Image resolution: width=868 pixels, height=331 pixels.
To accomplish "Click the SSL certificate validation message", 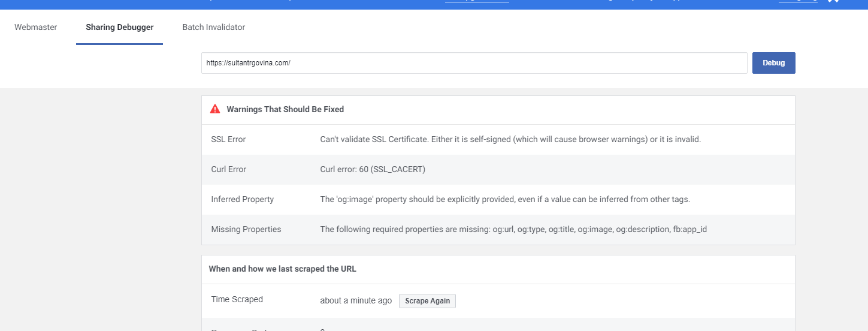I will point(510,139).
